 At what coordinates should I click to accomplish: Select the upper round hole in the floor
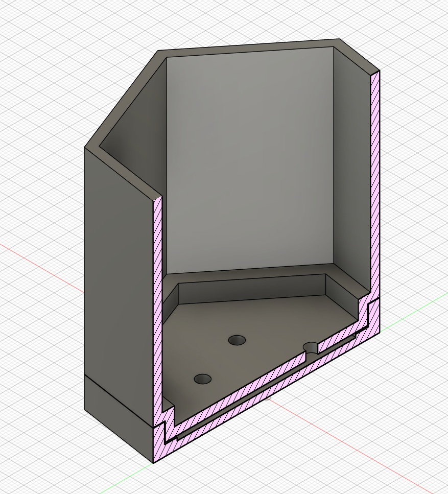pyautogui.click(x=237, y=341)
